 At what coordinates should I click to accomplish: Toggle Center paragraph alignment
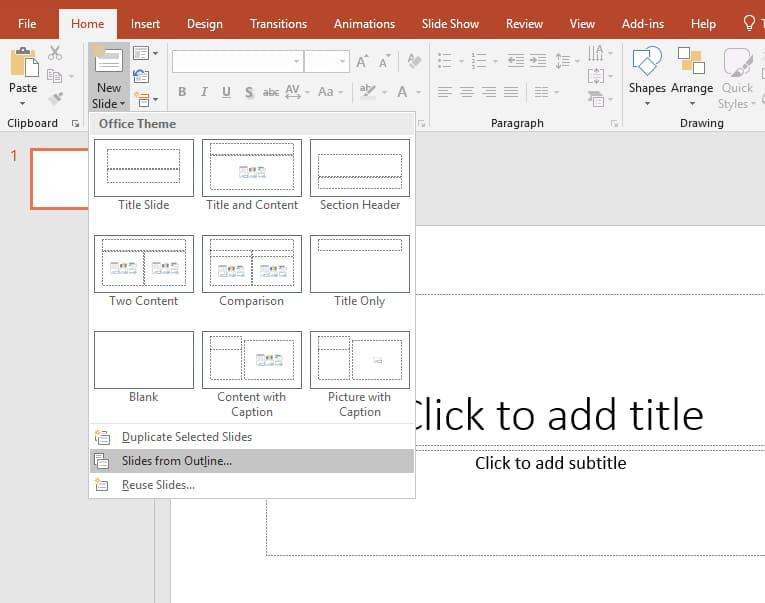tap(467, 92)
